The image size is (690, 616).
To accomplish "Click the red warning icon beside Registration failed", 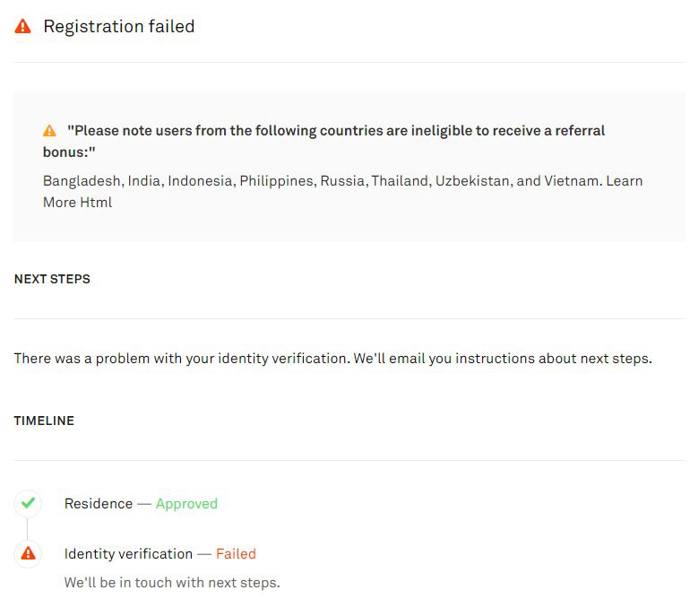I will (22, 26).
